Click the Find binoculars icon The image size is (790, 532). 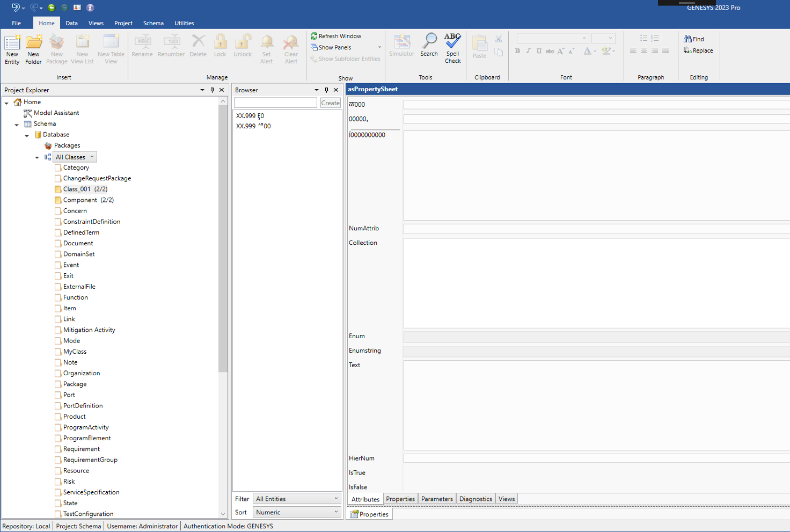687,39
